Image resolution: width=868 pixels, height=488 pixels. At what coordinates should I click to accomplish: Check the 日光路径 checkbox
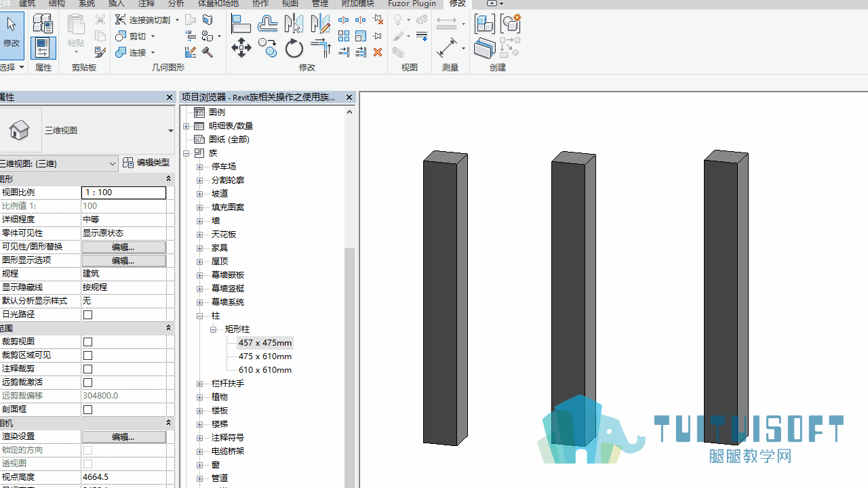(x=87, y=314)
